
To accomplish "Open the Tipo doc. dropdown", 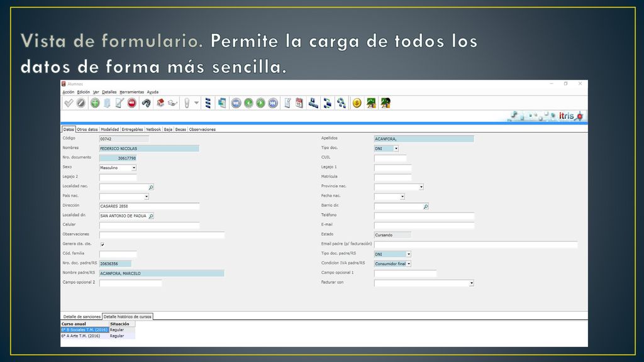I will pos(396,148).
